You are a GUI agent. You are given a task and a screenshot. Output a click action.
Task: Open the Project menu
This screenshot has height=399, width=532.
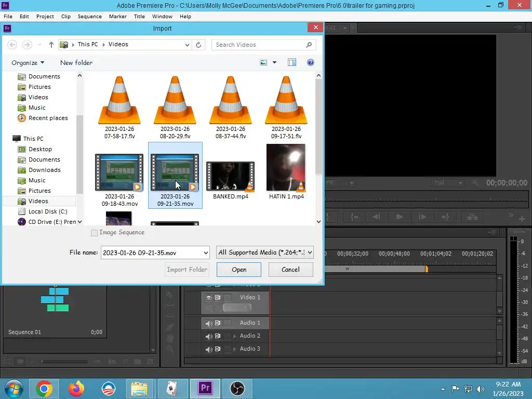(x=45, y=16)
